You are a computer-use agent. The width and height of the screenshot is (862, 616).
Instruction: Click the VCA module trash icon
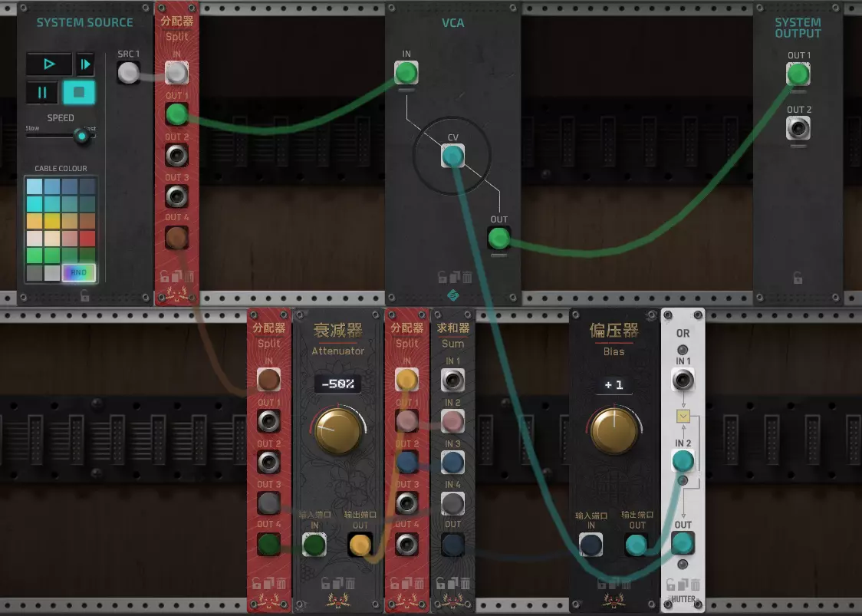coord(467,277)
